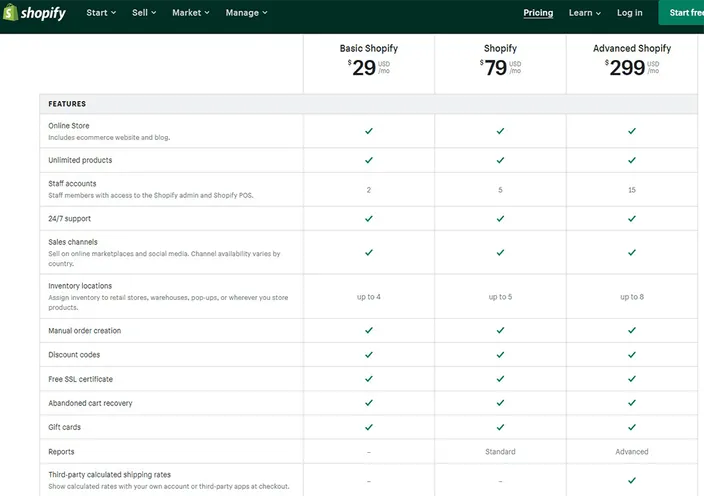The height and width of the screenshot is (496, 704).
Task: Click Staff accounts value 15
Action: click(632, 190)
